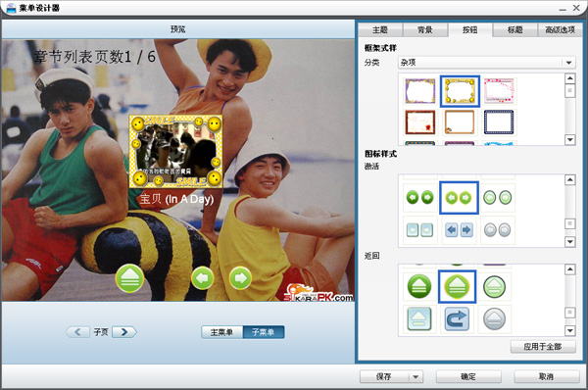The image size is (588, 390).
Task: Click the 章节列表页数1 / 6 heading text
Action: [94, 57]
